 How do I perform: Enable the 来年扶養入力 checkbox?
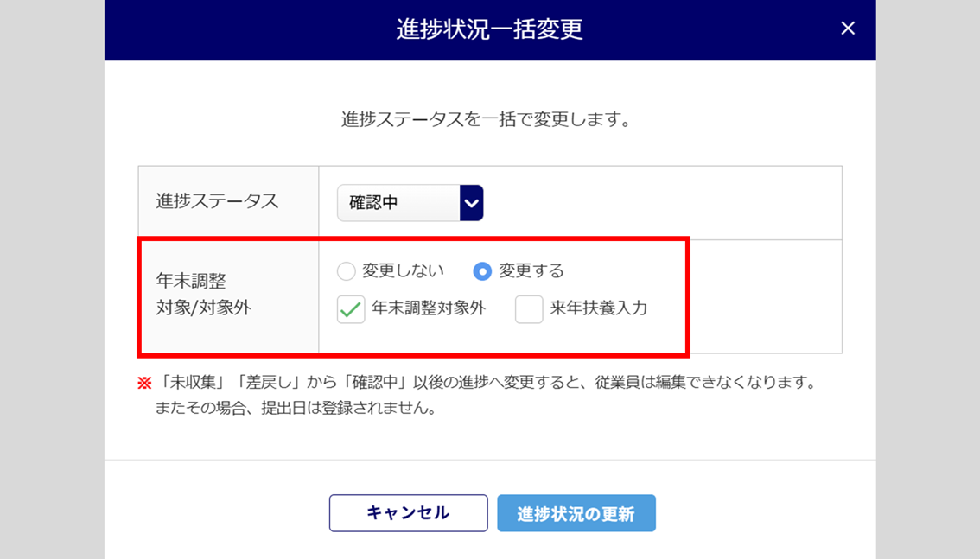point(529,309)
